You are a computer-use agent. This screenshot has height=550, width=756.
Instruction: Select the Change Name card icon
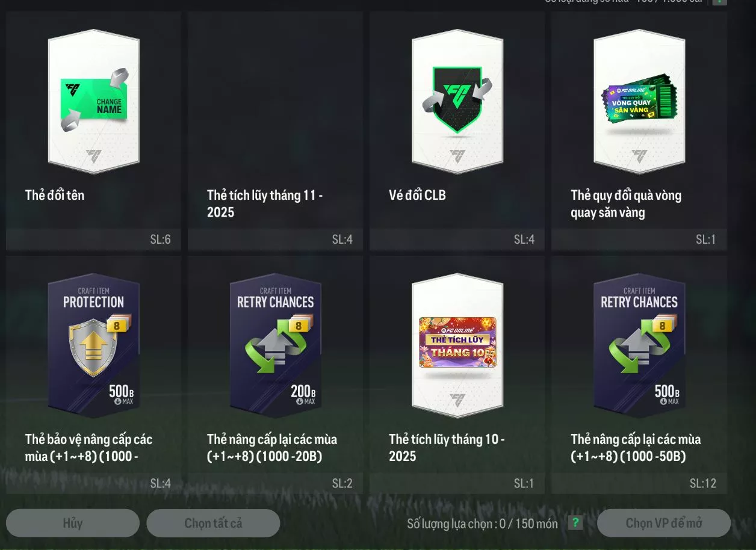(93, 102)
